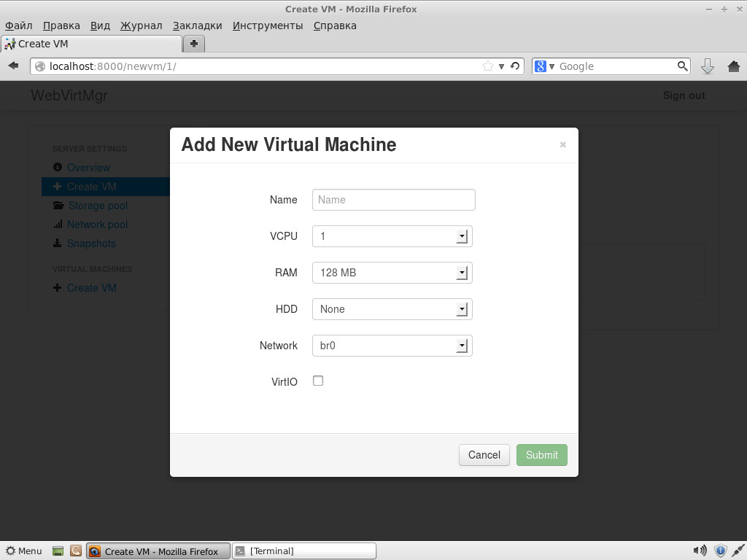Click the Snapshots download icon
Screen dimensions: 747x560
coord(57,244)
